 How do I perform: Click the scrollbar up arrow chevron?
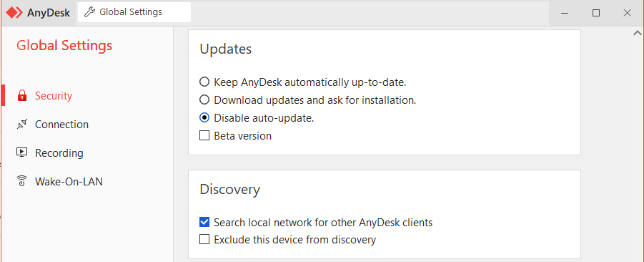638,33
